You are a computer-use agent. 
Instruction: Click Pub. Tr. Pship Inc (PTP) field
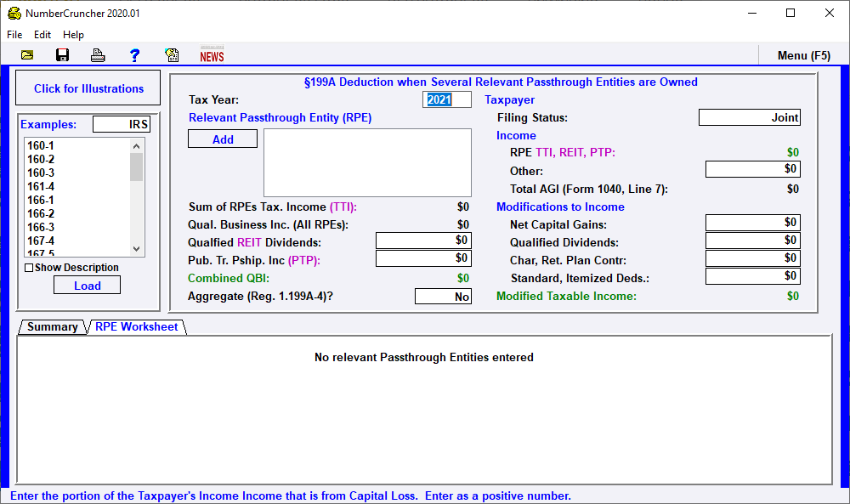click(423, 258)
